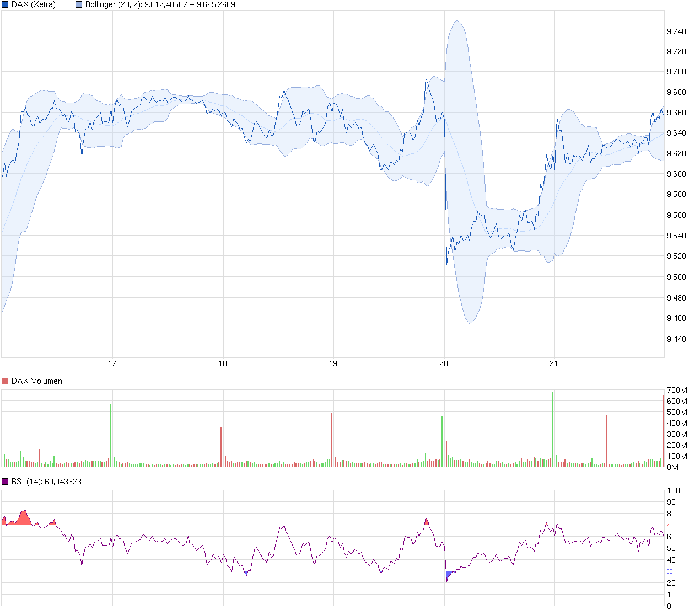The height and width of the screenshot is (615, 700).
Task: Click the 700M volume axis label
Action: pyautogui.click(x=677, y=390)
